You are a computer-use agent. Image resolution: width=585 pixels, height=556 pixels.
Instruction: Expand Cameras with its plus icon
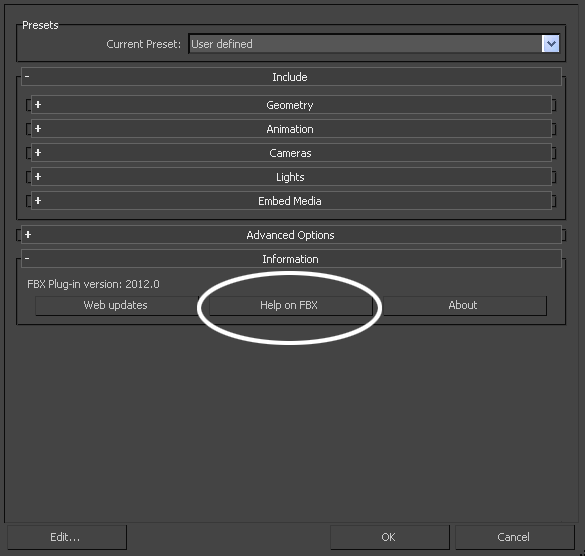coord(38,153)
